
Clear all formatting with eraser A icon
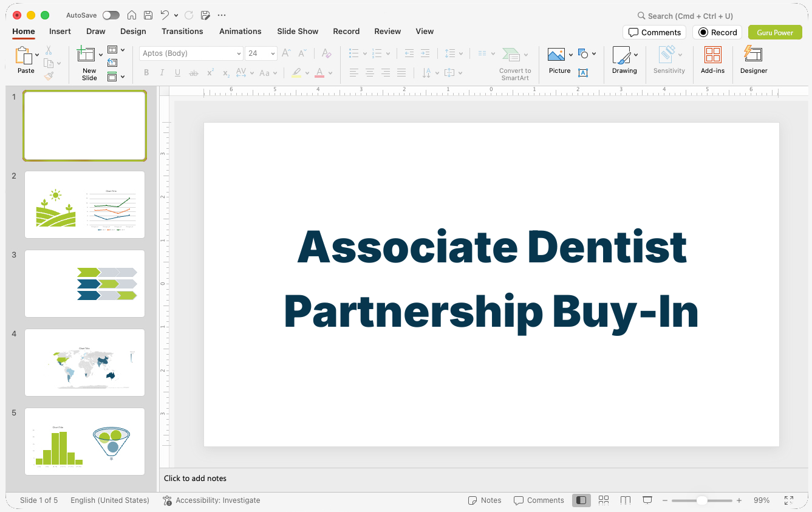click(x=326, y=53)
